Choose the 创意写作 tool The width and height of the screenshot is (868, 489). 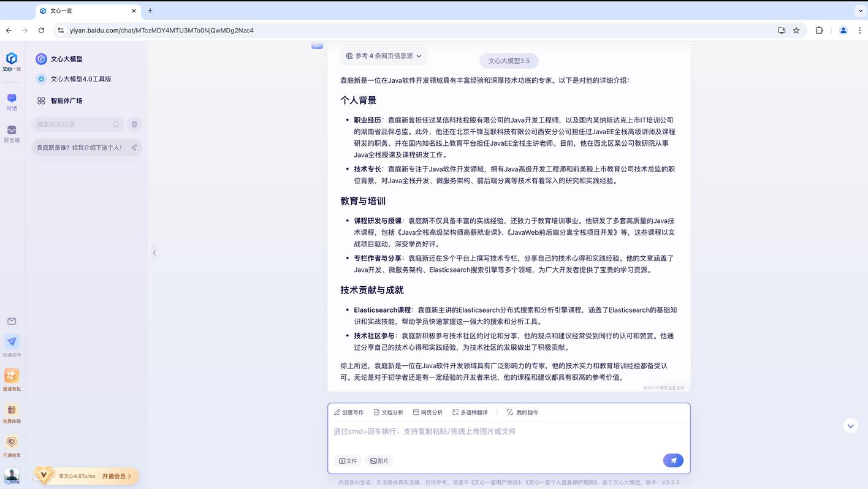[x=349, y=412]
